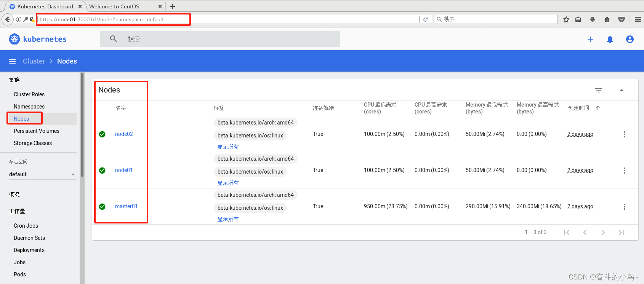The height and width of the screenshot is (284, 644).
Task: Show all labels for node01
Action: pos(228,183)
